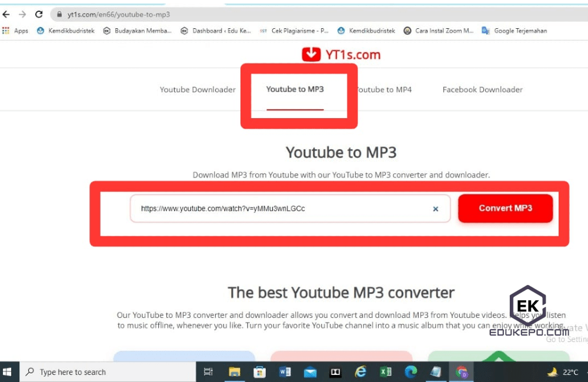Click the reload page button in Chrome
Screen dimensions: 588x382
click(x=39, y=14)
